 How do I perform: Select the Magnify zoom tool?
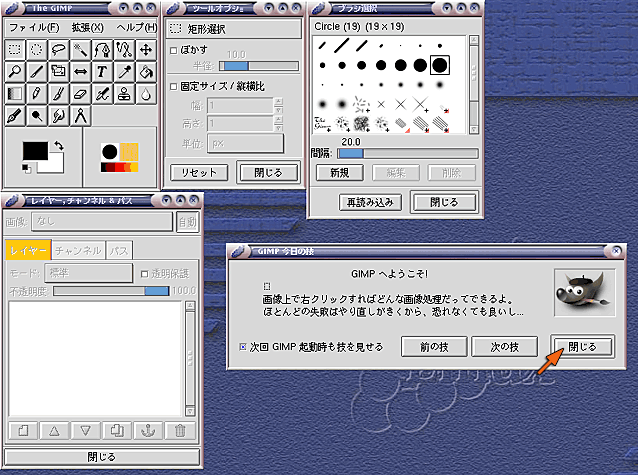(15, 71)
